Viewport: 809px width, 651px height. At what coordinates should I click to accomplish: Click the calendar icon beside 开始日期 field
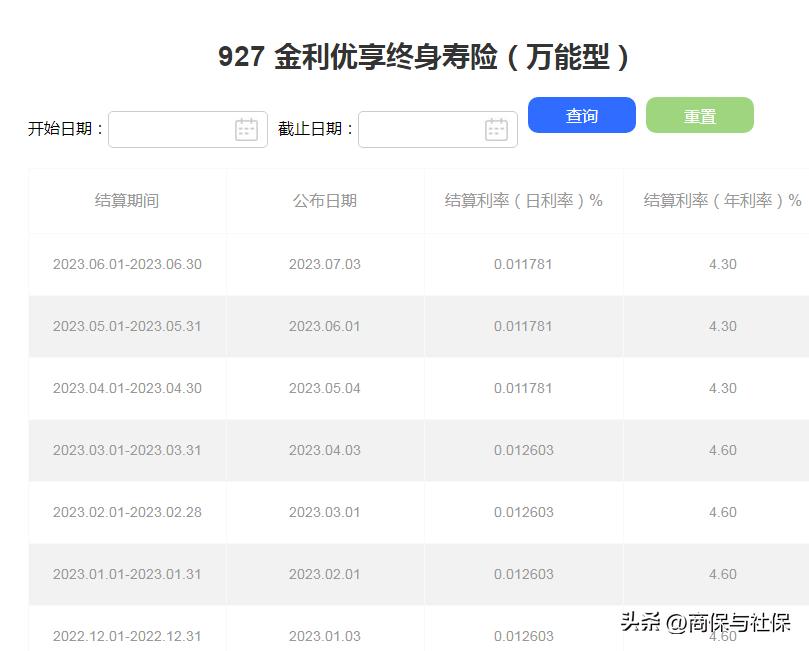[x=247, y=128]
